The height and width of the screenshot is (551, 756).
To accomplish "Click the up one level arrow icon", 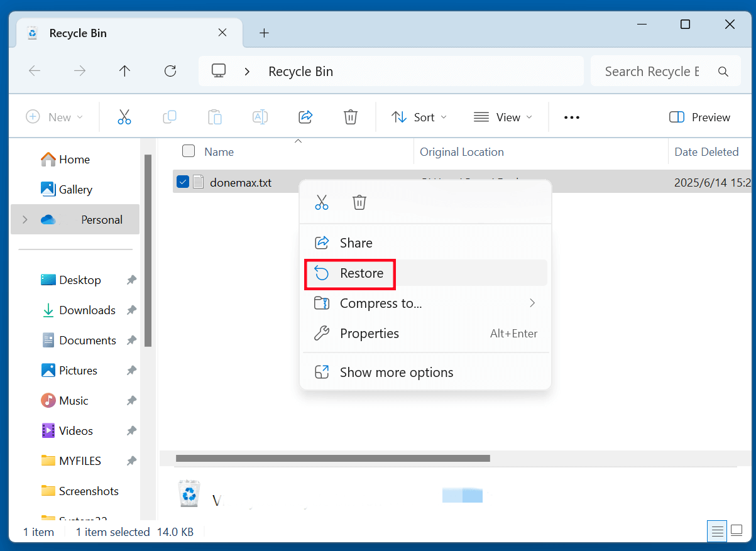I will (124, 71).
